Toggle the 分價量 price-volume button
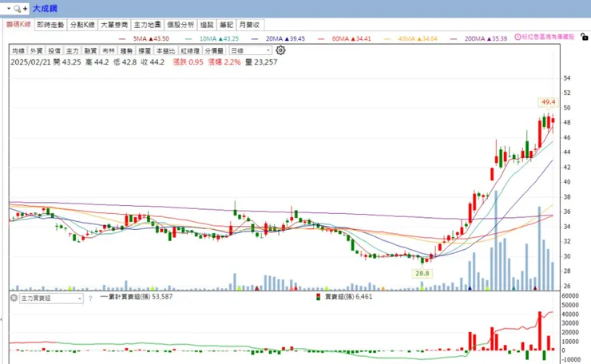Image resolution: width=591 pixels, height=364 pixels. click(x=214, y=50)
